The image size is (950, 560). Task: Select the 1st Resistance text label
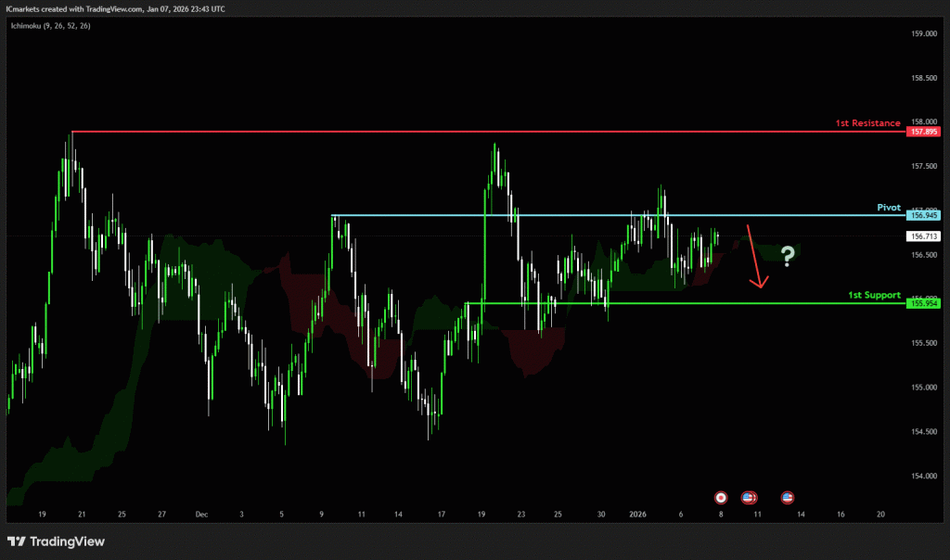coord(868,122)
